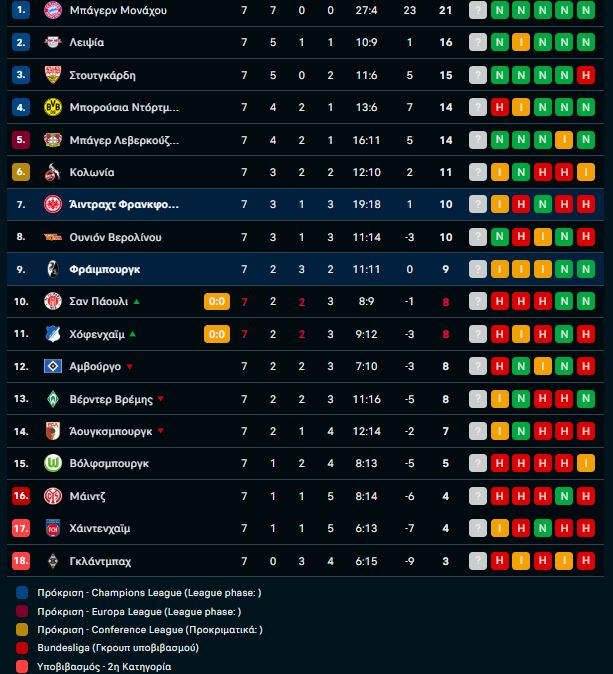613x674 pixels.
Task: Click Γκλάντμπαχ's last yellow draw form box
Action: tap(565, 561)
